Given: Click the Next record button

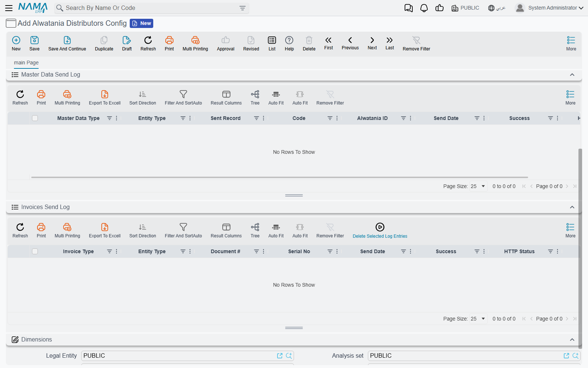Looking at the screenshot, I should click(372, 43).
